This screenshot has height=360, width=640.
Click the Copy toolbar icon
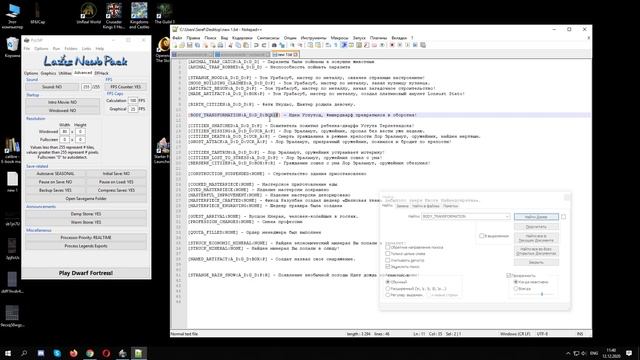pos(238,45)
